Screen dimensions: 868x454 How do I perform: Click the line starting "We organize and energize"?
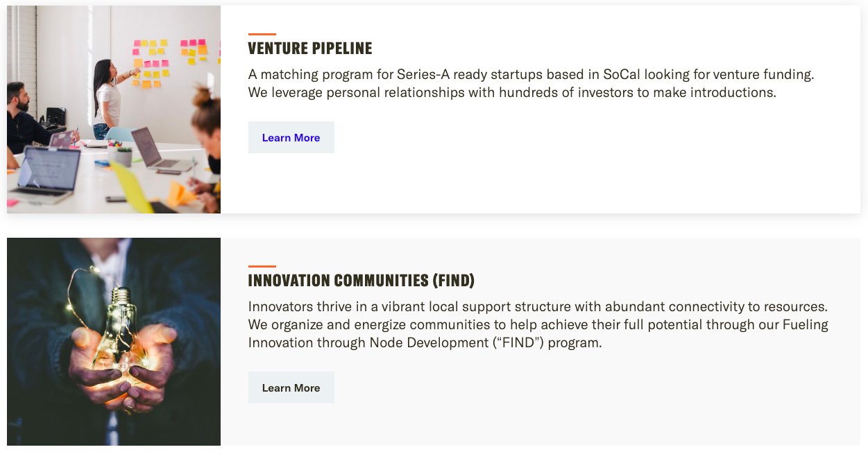[x=538, y=324]
